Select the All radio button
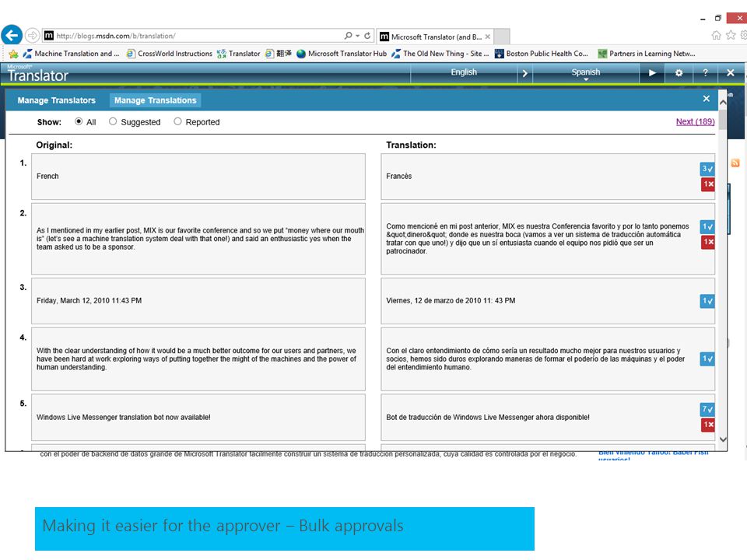The image size is (747, 560). point(79,121)
